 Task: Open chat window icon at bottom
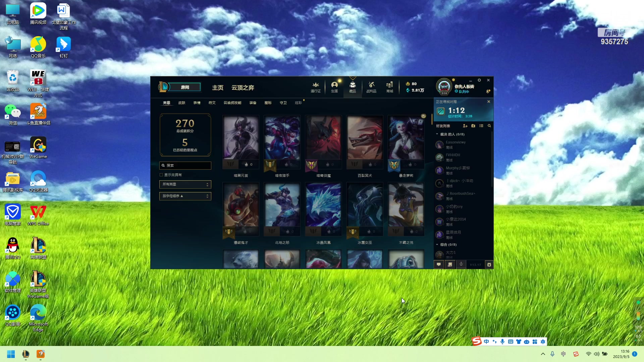pos(438,264)
